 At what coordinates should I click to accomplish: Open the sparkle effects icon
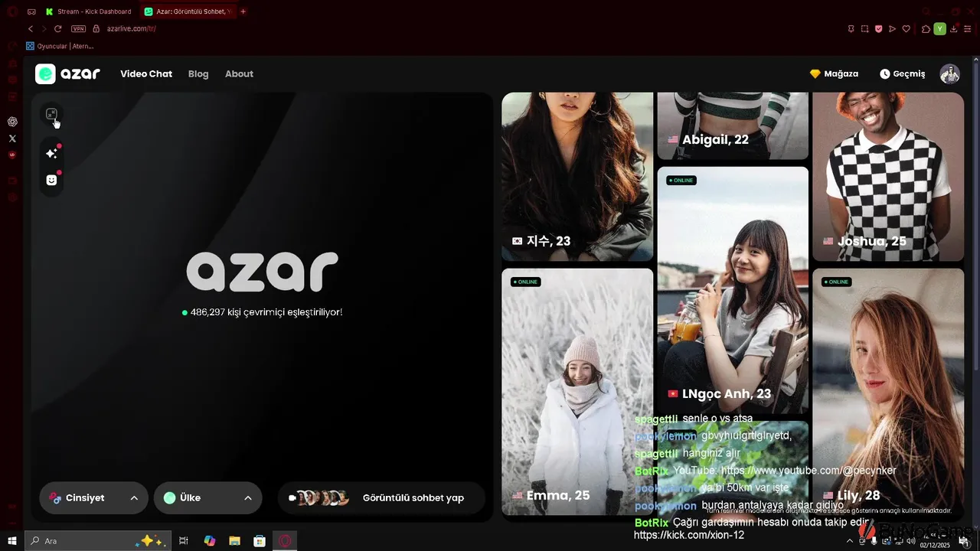pos(51,153)
